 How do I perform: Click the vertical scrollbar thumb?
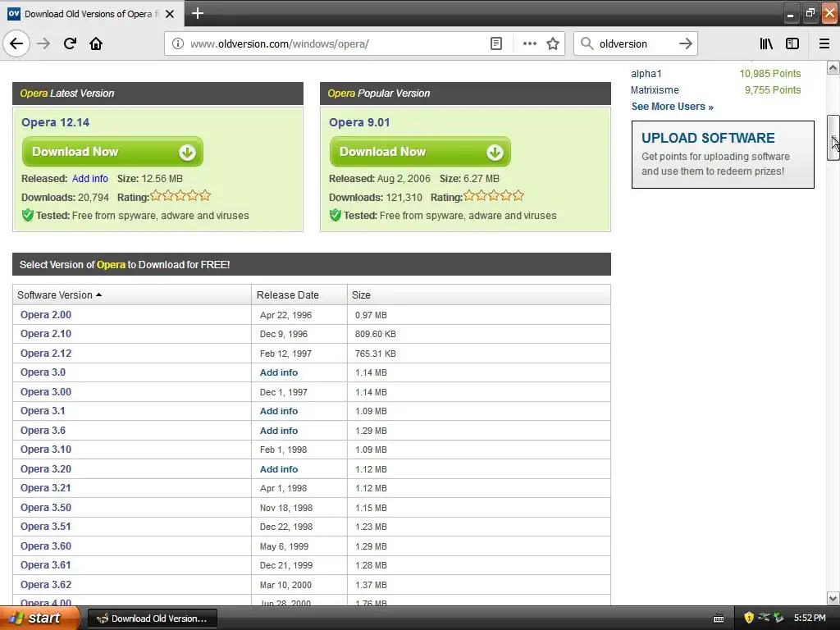[833, 137]
